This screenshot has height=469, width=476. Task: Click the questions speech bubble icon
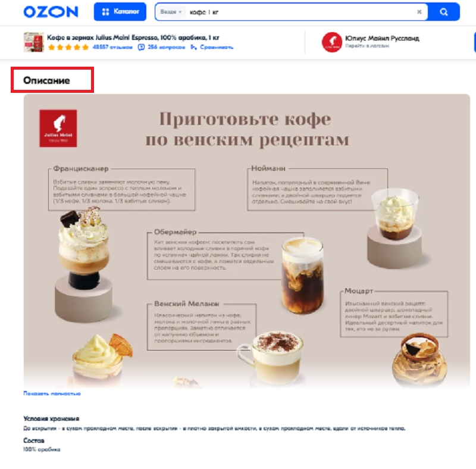click(141, 47)
